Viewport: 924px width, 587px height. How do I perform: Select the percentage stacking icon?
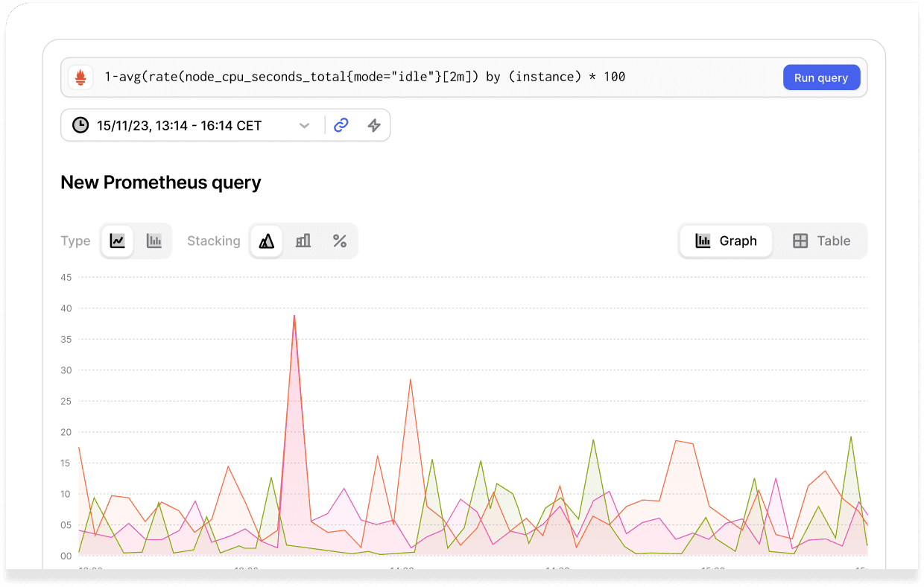[x=340, y=240]
